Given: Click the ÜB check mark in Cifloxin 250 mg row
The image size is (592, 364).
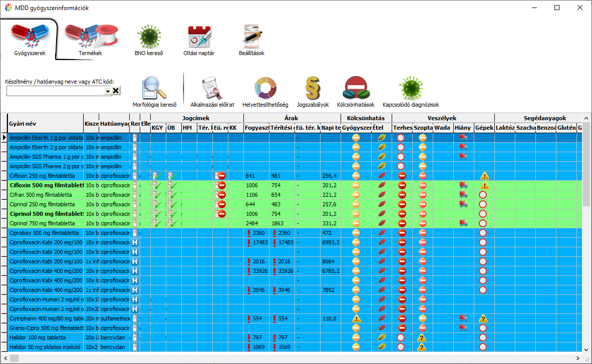Looking at the screenshot, I should click(172, 176).
